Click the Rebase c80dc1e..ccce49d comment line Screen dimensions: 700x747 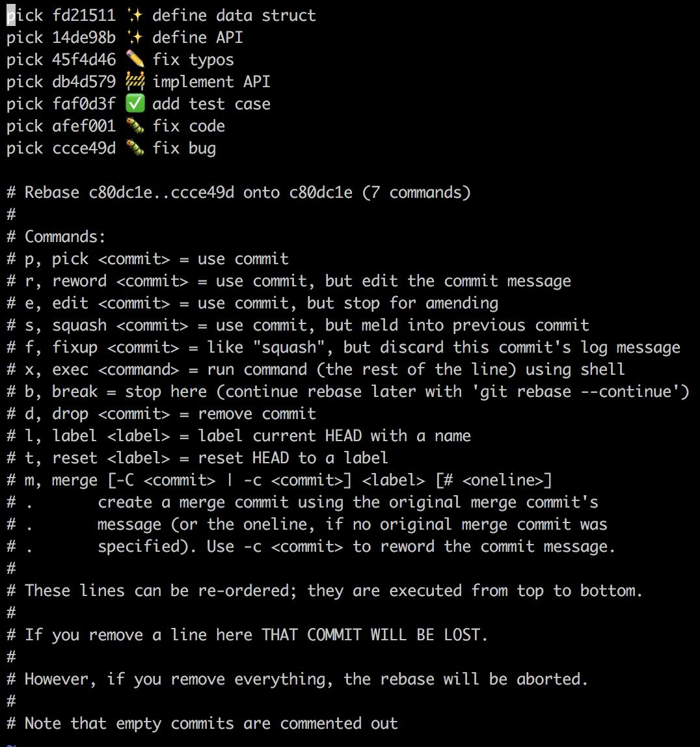pyautogui.click(x=239, y=193)
